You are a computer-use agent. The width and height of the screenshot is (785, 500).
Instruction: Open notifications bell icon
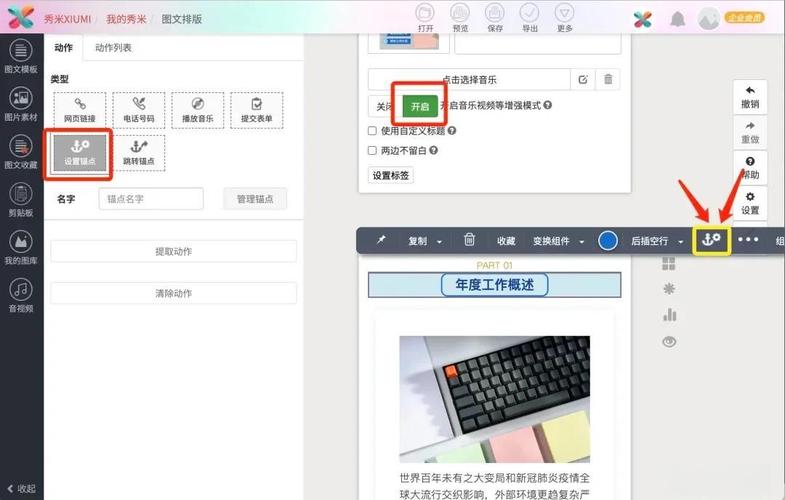coord(677,19)
